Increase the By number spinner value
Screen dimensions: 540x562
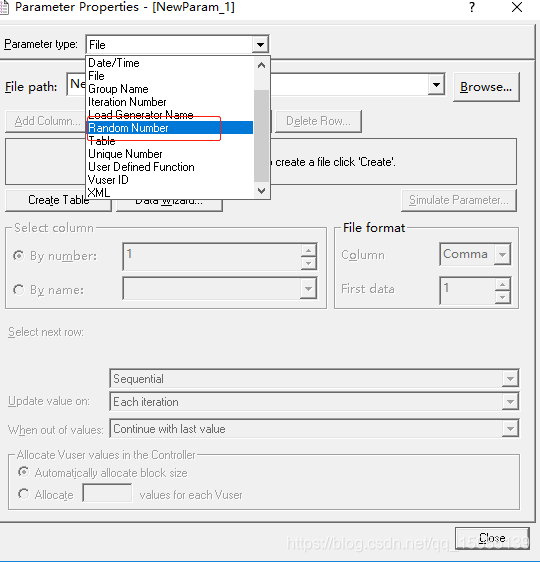[x=308, y=250]
